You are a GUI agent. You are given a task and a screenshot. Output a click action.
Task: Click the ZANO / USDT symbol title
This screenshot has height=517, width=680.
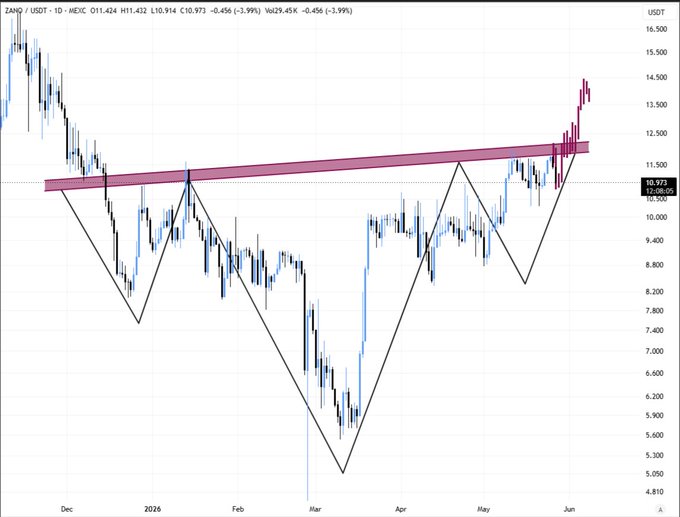[x=26, y=11]
